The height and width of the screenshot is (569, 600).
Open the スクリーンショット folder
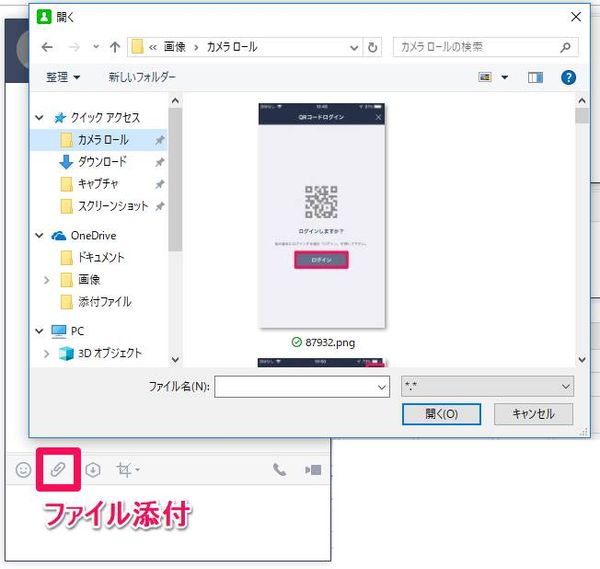click(x=113, y=206)
